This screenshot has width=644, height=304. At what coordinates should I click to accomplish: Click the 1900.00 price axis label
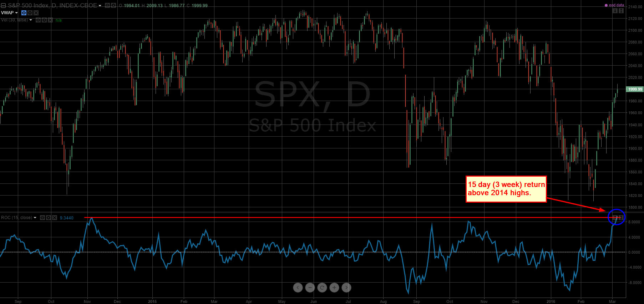point(635,148)
